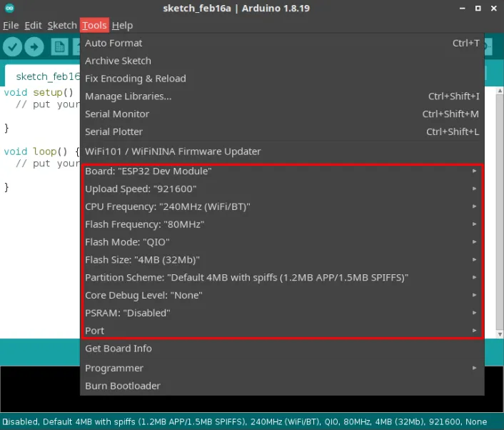Open Manage Libraries...
The image size is (504, 430).
[282, 96]
